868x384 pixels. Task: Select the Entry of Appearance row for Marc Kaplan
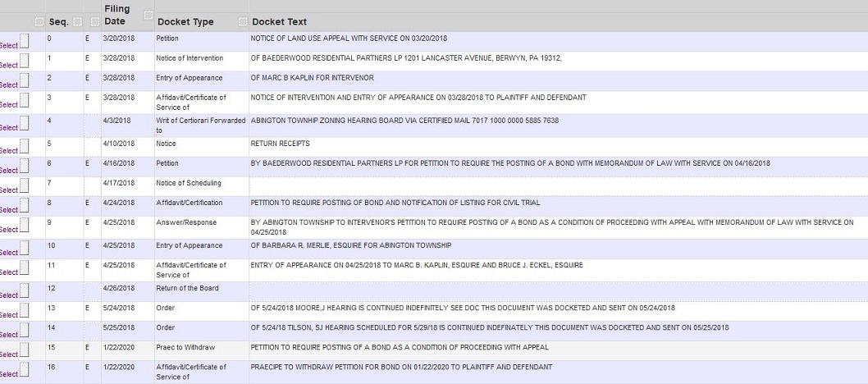pyautogui.click(x=8, y=85)
